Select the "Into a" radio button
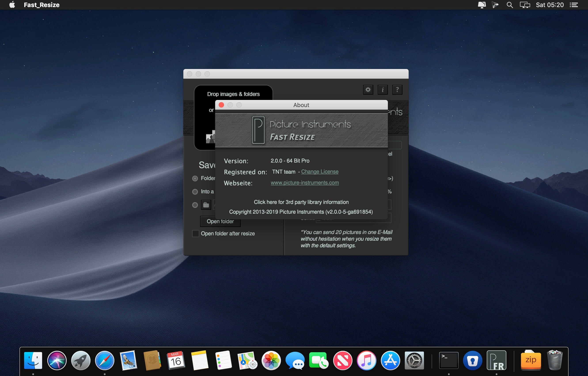 pyautogui.click(x=195, y=192)
